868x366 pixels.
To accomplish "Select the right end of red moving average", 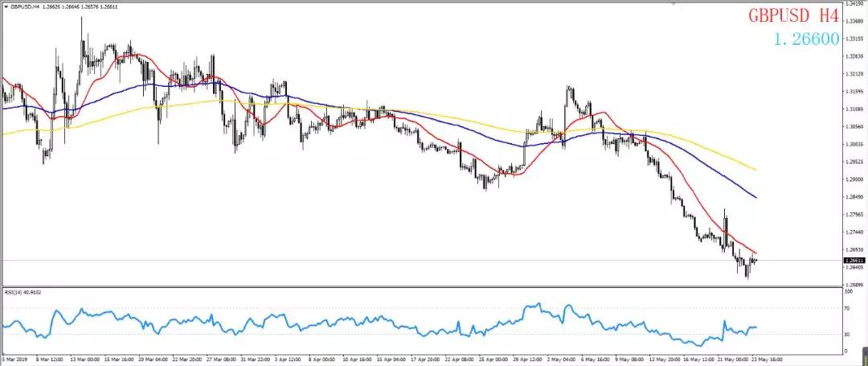I will tap(755, 253).
